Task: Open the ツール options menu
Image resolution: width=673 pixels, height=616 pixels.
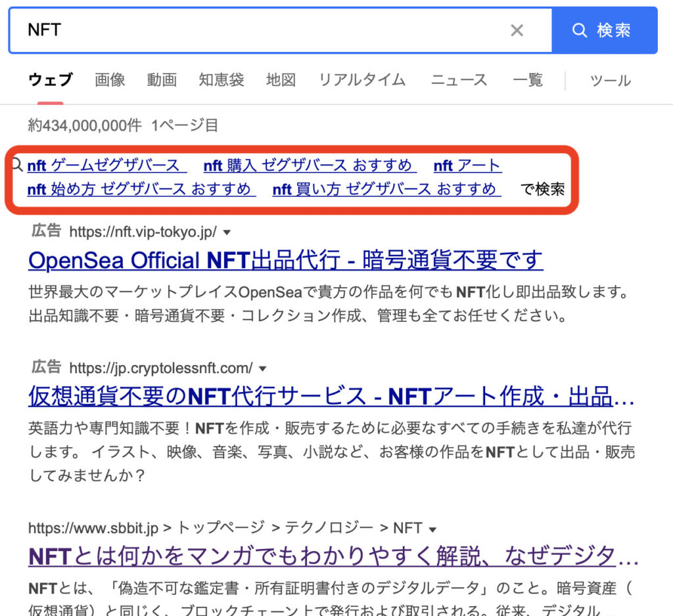Action: pyautogui.click(x=610, y=81)
